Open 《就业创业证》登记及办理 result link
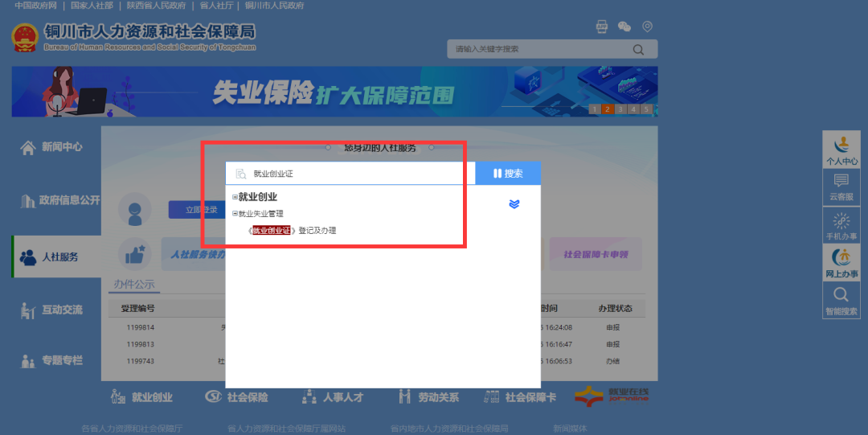This screenshot has height=435, width=868. tap(293, 231)
